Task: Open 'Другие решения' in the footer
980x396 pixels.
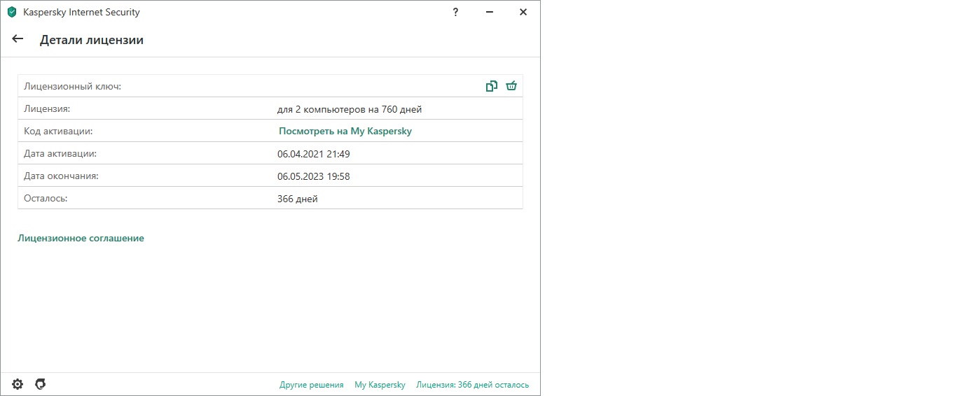Action: 312,385
